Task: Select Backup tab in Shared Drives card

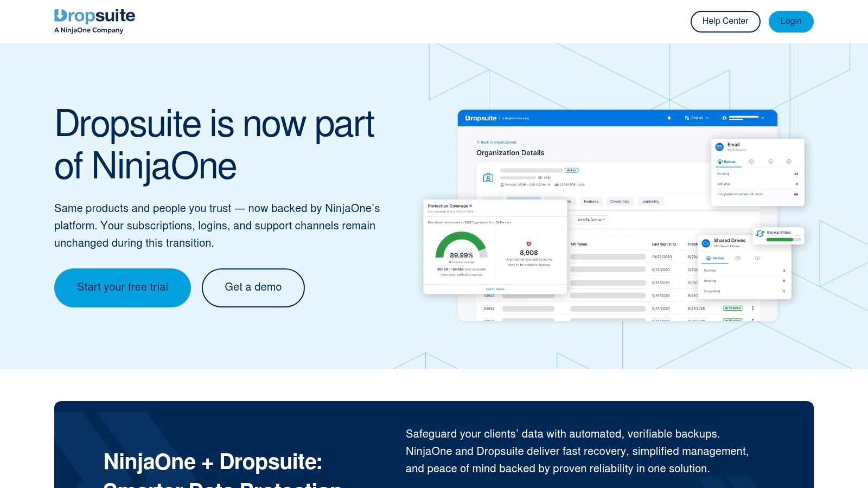Action: (715, 258)
